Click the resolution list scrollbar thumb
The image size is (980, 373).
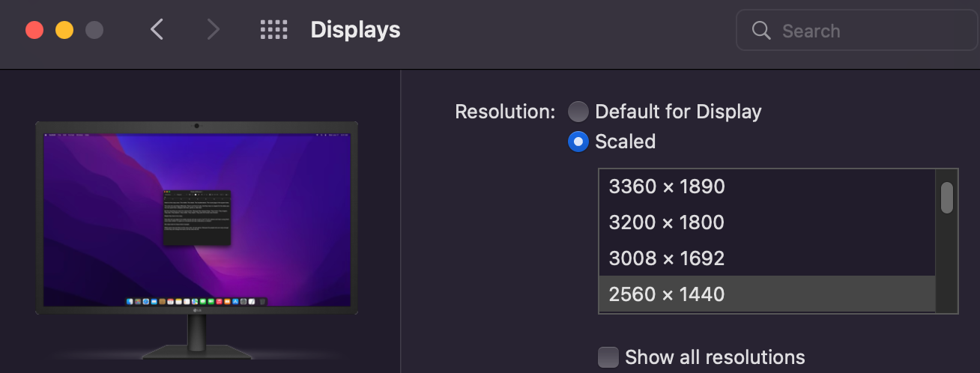(947, 197)
